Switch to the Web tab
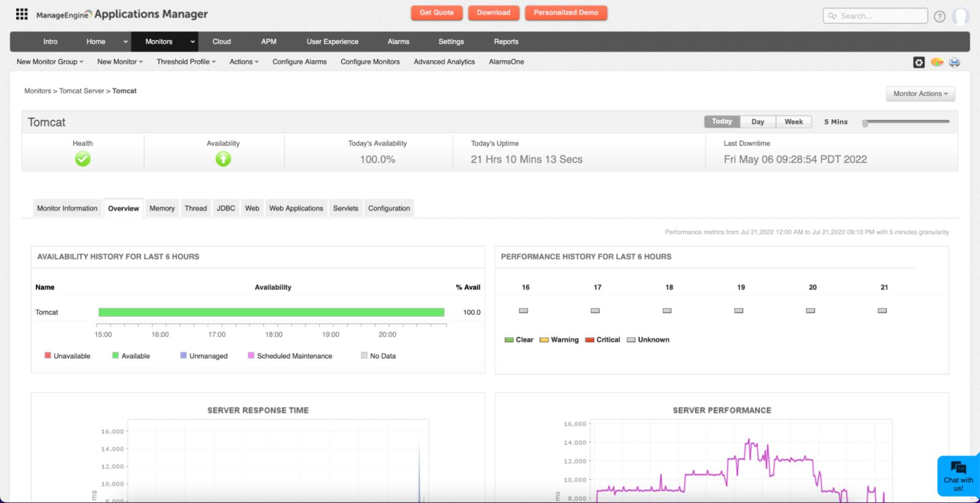This screenshot has height=503, width=980. [252, 208]
